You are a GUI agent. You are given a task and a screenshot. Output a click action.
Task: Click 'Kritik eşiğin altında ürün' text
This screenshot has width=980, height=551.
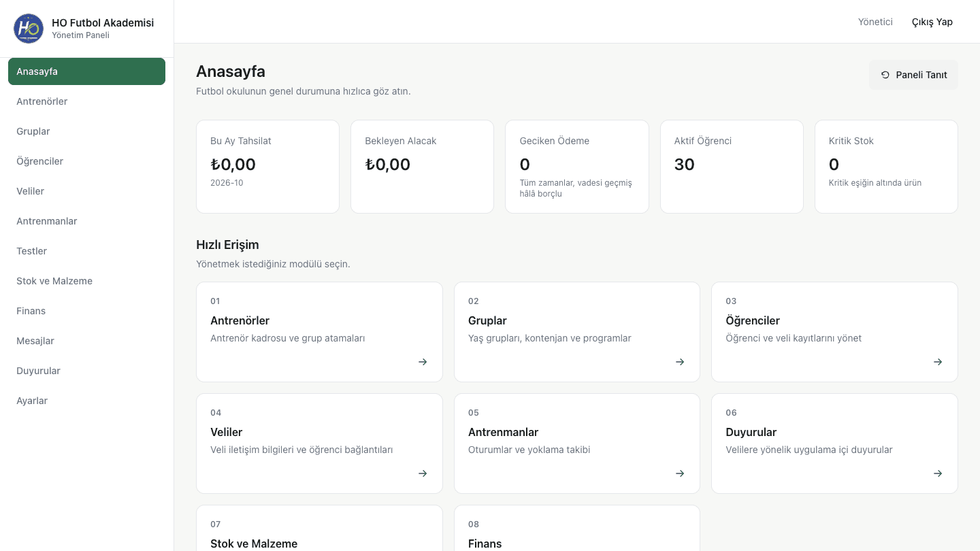pyautogui.click(x=875, y=183)
